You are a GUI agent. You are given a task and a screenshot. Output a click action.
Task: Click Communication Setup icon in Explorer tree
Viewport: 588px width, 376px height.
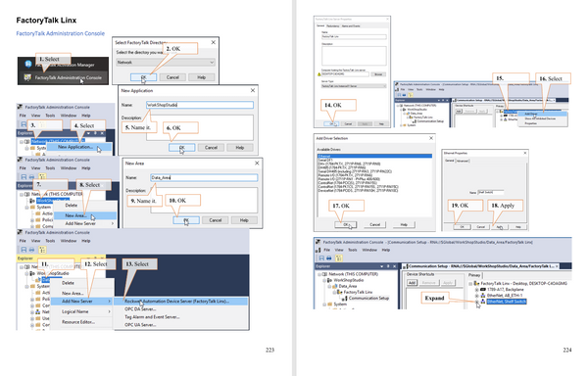pos(345,299)
